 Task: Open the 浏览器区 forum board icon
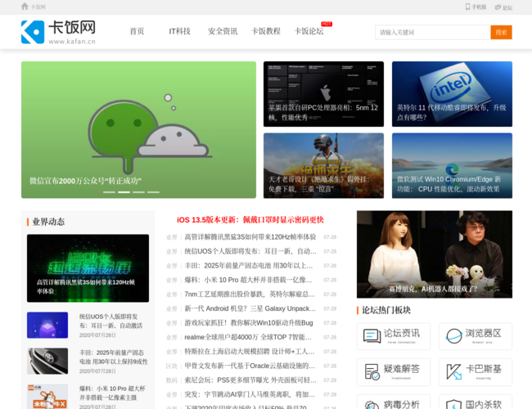[x=476, y=336]
